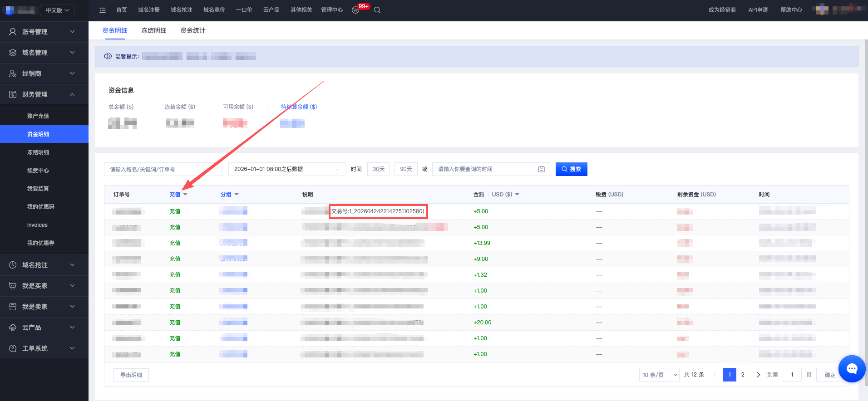868x401 pixels.
Task: Open the 10 条/页 page size selector
Action: (659, 375)
